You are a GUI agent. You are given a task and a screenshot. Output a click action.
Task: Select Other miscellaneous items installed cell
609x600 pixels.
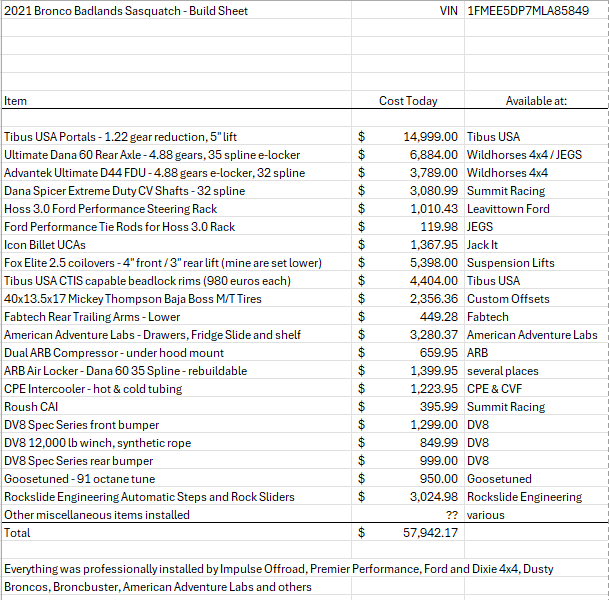176,515
